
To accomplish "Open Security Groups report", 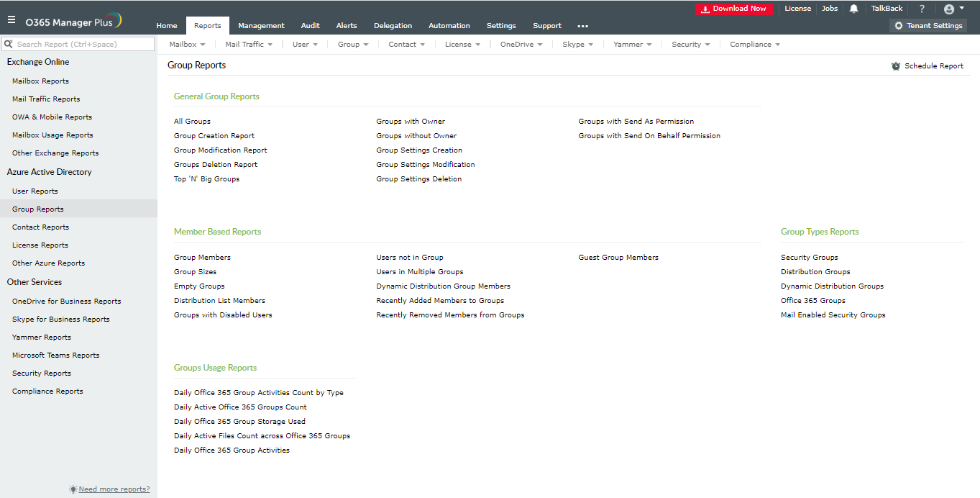I will [810, 258].
